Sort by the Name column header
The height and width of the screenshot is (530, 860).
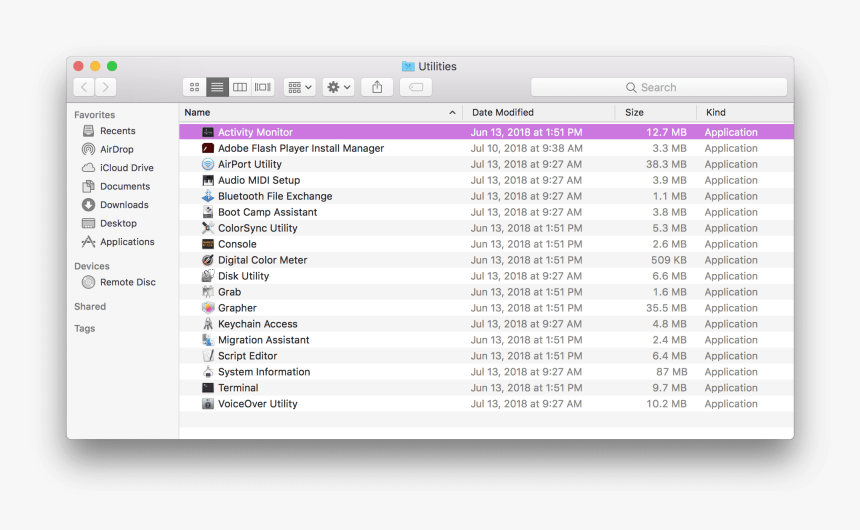[320, 112]
